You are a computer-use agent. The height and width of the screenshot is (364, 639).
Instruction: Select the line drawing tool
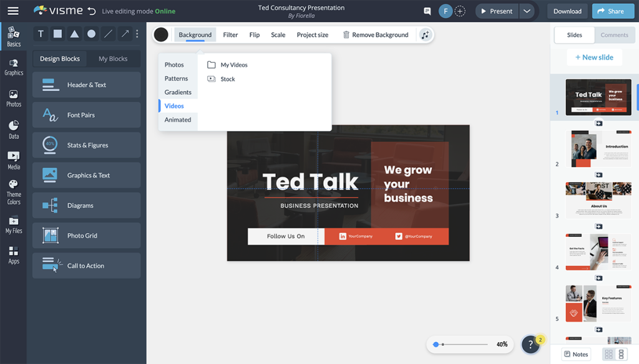point(107,34)
